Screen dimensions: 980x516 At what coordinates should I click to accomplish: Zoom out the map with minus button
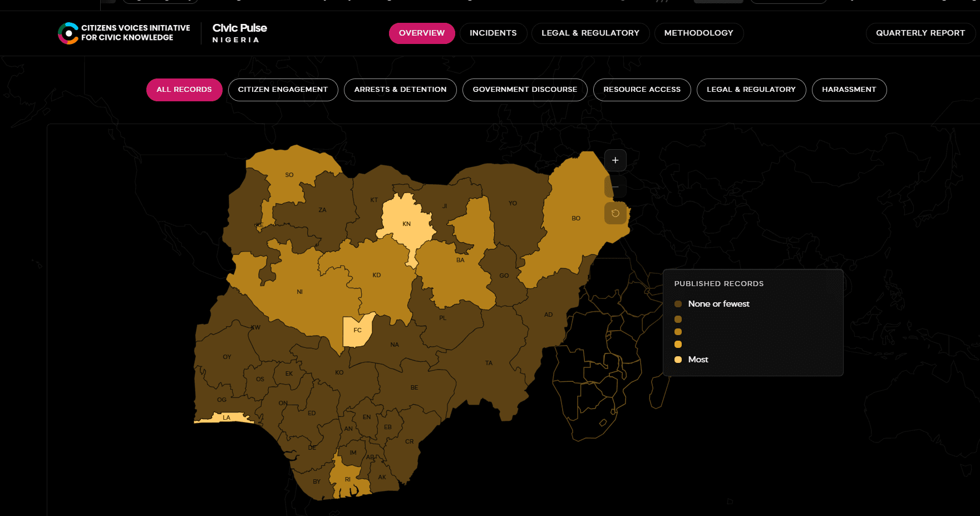click(615, 187)
